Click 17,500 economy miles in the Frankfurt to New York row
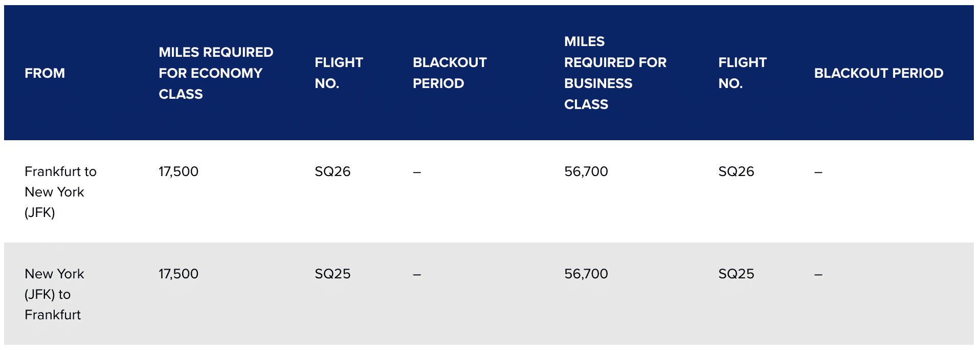980x350 pixels. [x=179, y=171]
